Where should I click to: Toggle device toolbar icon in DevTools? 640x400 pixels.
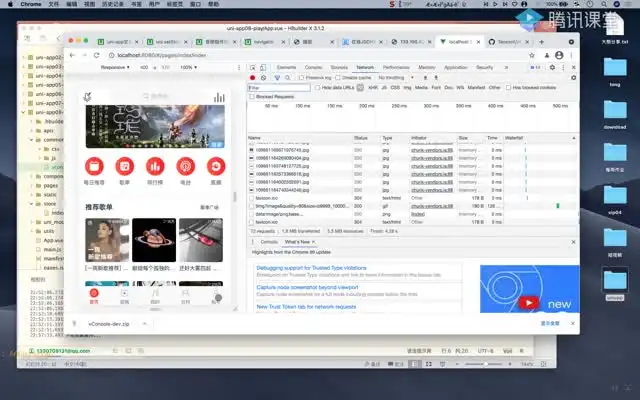tap(263, 67)
